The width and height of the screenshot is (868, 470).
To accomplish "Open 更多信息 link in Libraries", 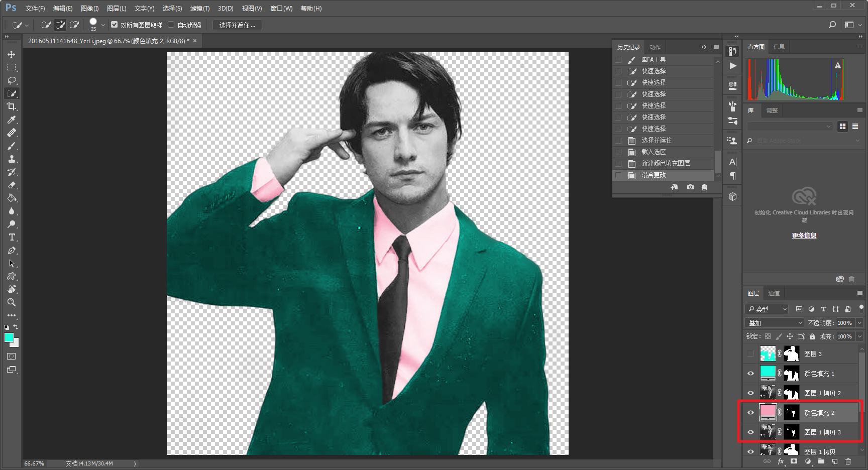I will click(x=804, y=236).
